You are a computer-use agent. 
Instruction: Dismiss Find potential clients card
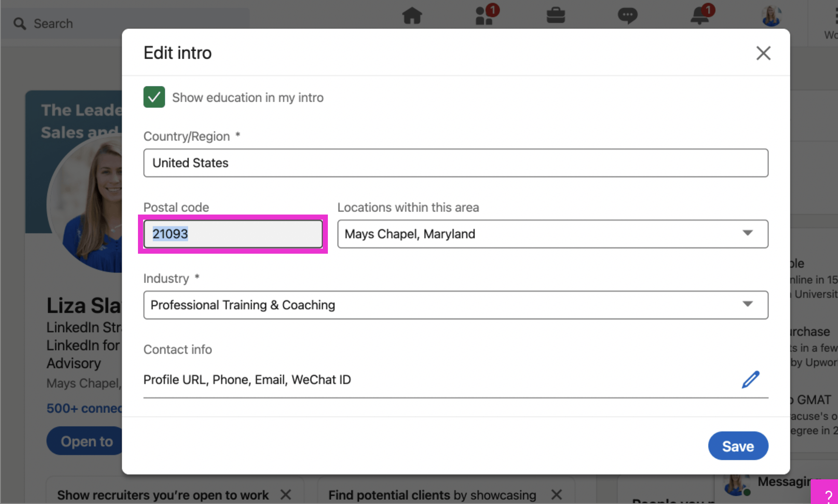coord(556,495)
